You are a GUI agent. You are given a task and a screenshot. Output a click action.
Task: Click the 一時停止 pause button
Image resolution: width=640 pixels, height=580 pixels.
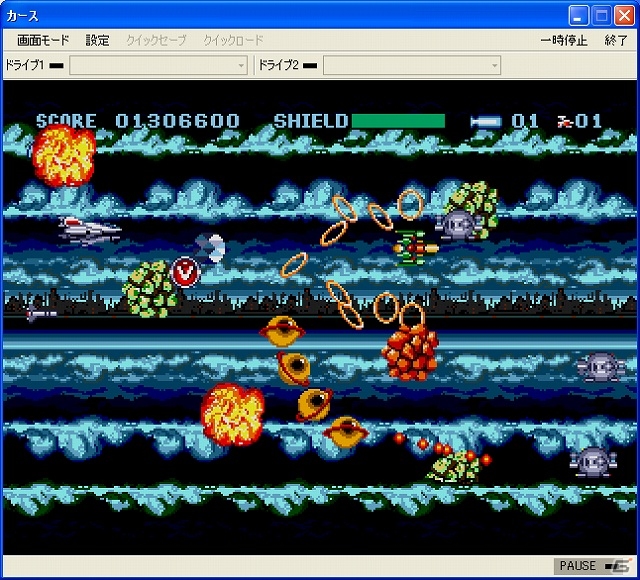click(x=564, y=40)
